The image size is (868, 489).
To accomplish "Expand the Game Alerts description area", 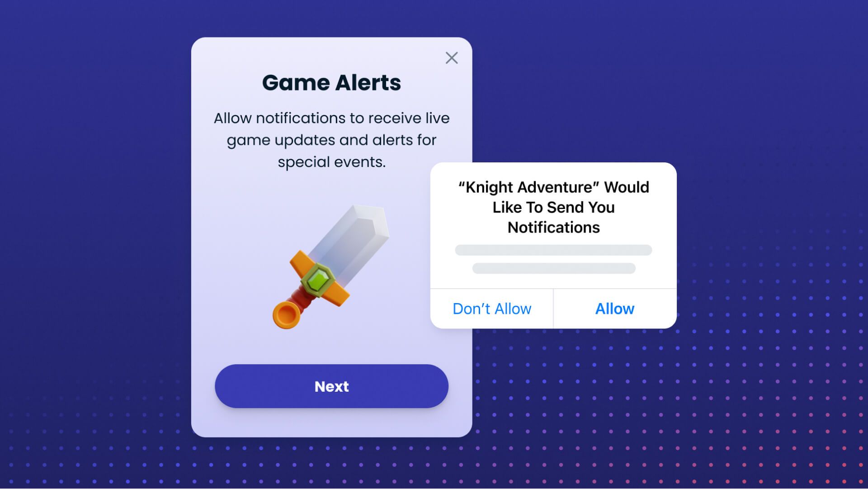I will tap(331, 139).
